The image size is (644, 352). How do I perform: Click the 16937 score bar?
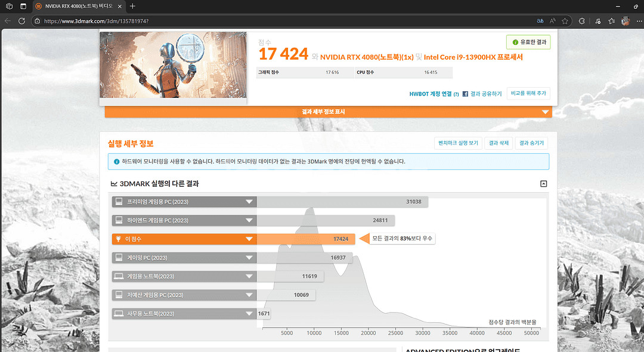point(304,258)
